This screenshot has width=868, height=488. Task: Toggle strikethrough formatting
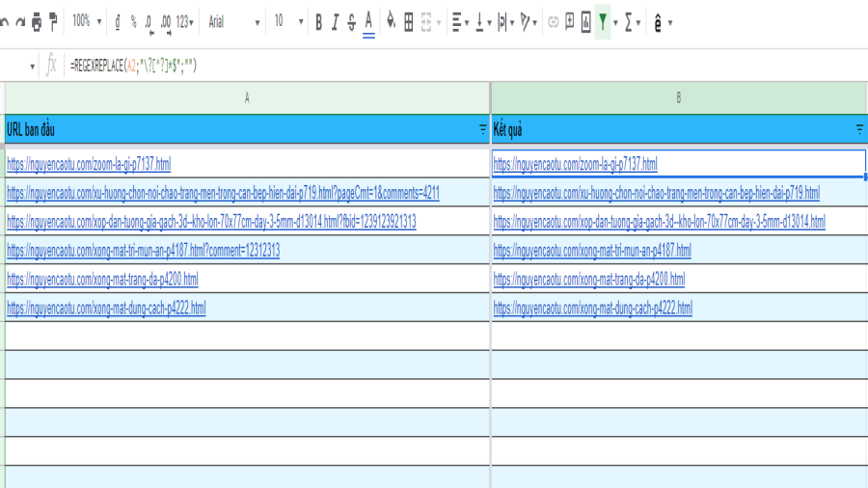(x=351, y=22)
